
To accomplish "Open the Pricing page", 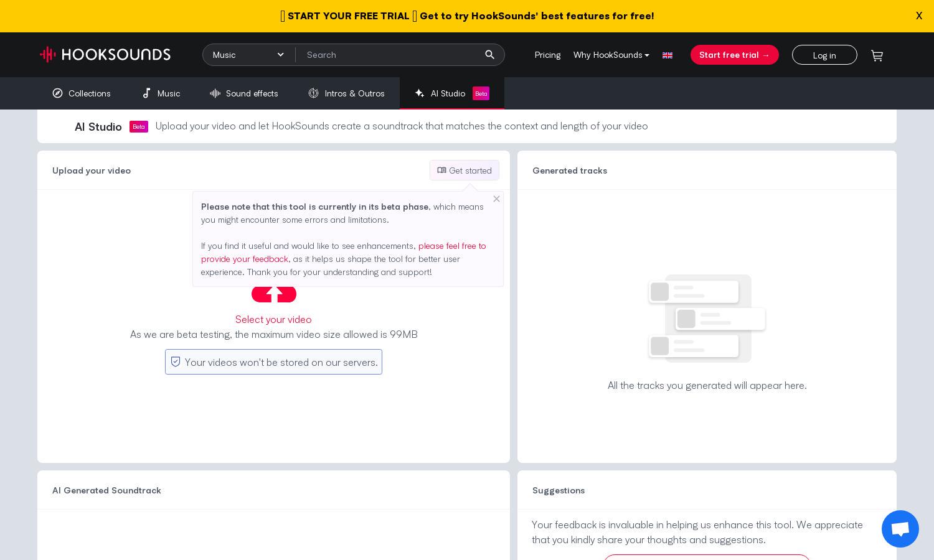I will [x=547, y=55].
